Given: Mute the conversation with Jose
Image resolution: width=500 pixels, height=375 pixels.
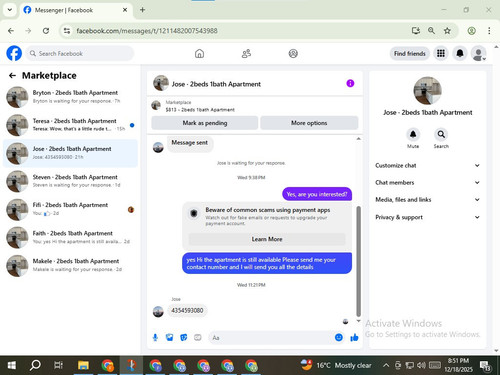Looking at the screenshot, I should 413,134.
